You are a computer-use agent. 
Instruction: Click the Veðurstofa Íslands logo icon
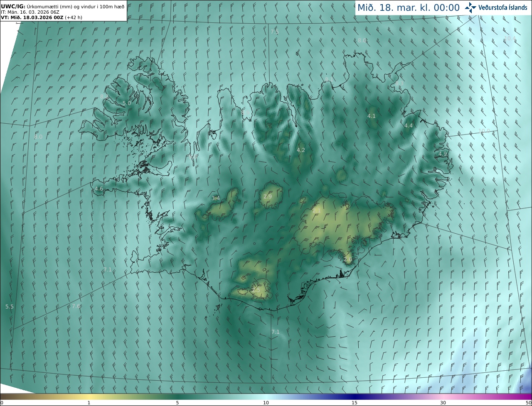pos(470,7)
